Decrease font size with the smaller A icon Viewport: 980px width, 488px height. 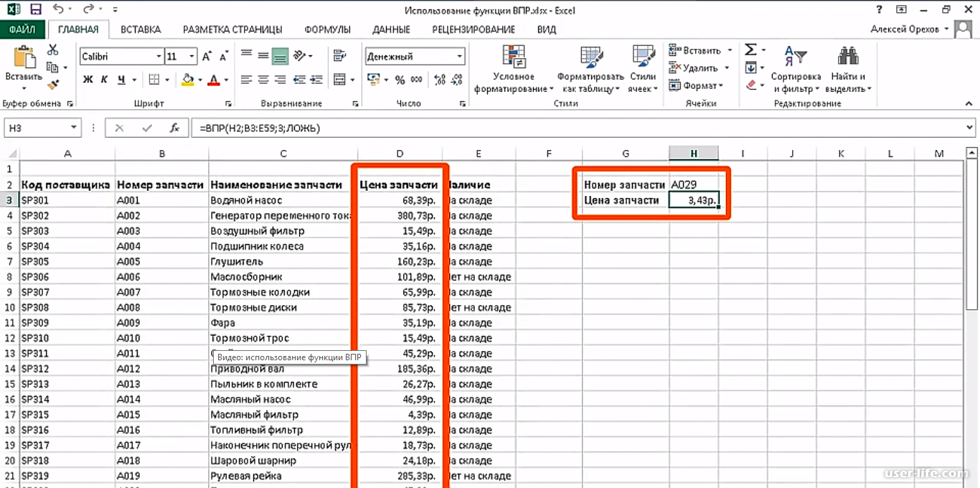225,56
